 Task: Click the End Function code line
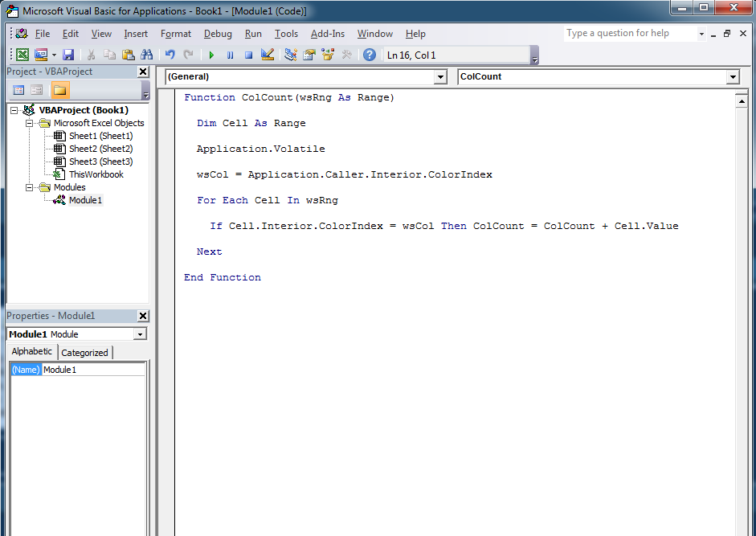(x=223, y=277)
